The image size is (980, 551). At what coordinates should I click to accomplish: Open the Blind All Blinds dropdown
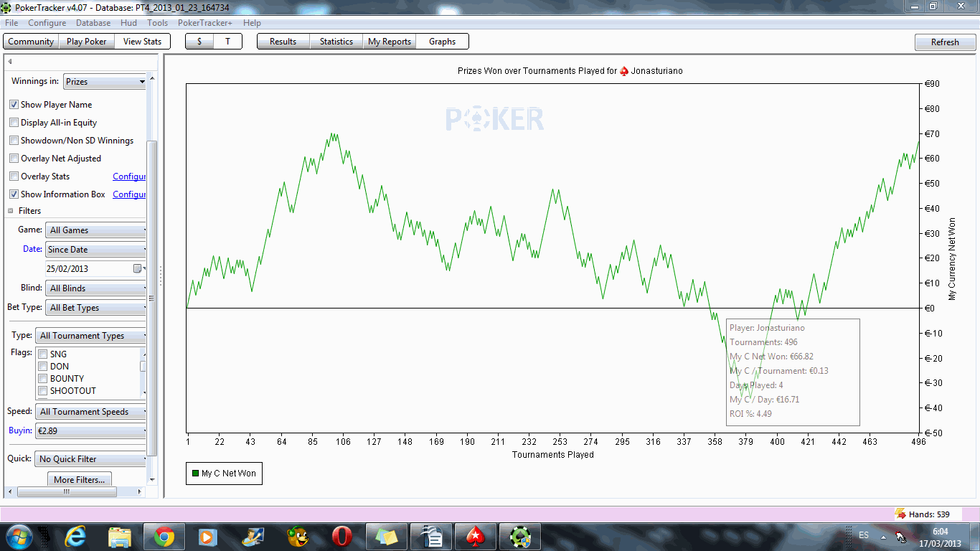coord(96,288)
